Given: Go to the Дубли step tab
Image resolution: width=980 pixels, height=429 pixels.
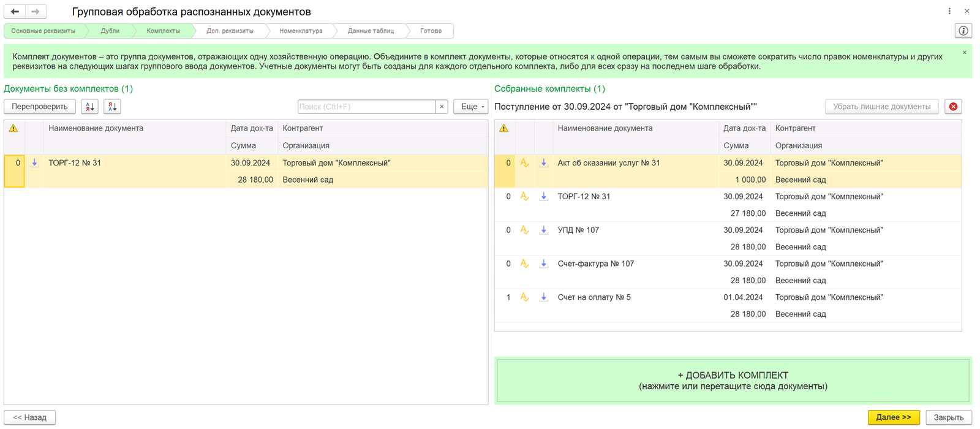Looking at the screenshot, I should coord(110,31).
